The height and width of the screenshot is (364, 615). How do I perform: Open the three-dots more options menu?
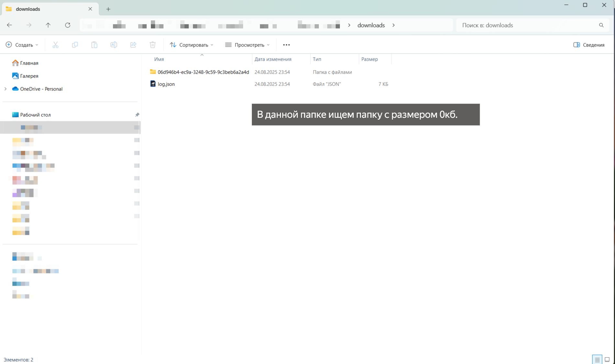(286, 45)
